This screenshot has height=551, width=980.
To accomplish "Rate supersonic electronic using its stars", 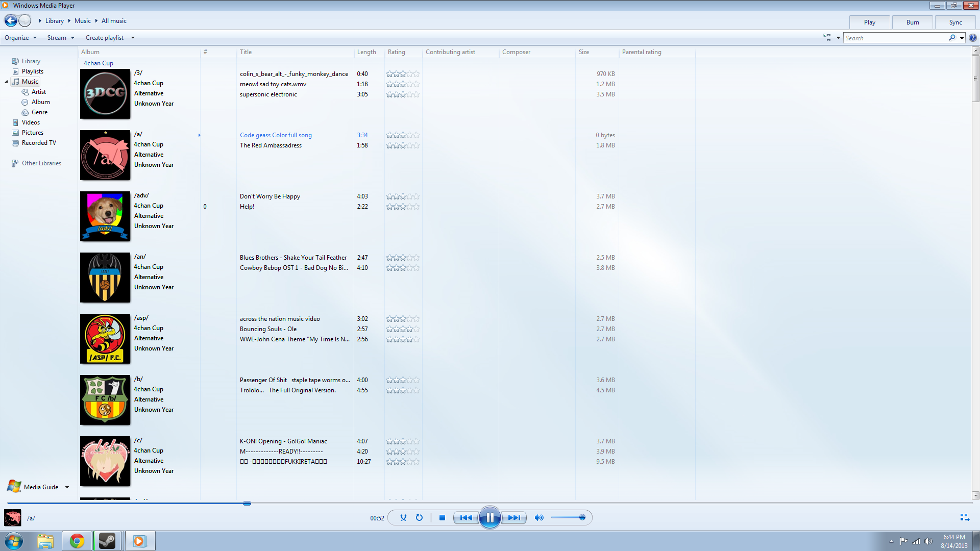I will pyautogui.click(x=403, y=94).
